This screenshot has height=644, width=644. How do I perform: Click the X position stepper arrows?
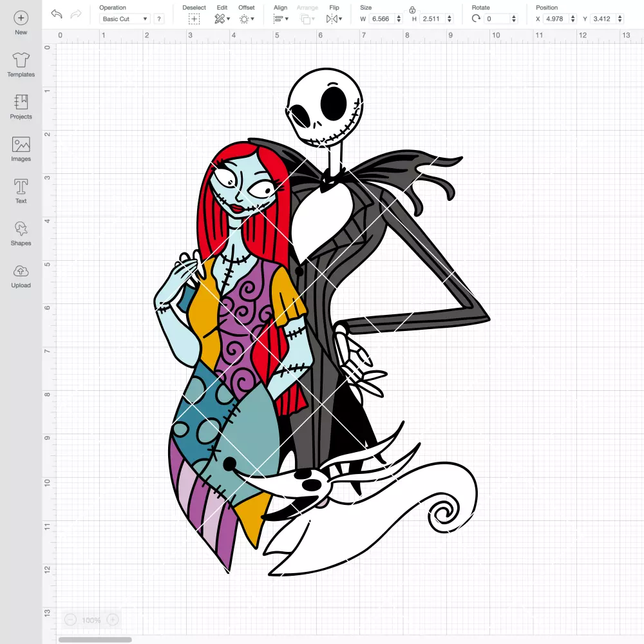click(573, 19)
